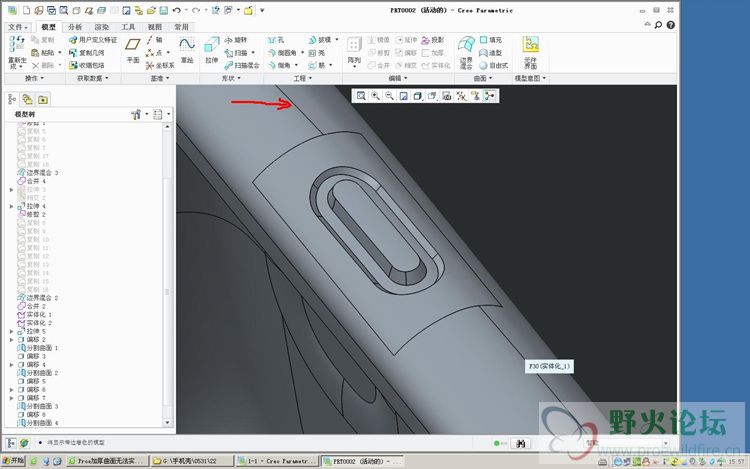Select 边界混合 3 in model tree
The height and width of the screenshot is (469, 750).
[38, 173]
